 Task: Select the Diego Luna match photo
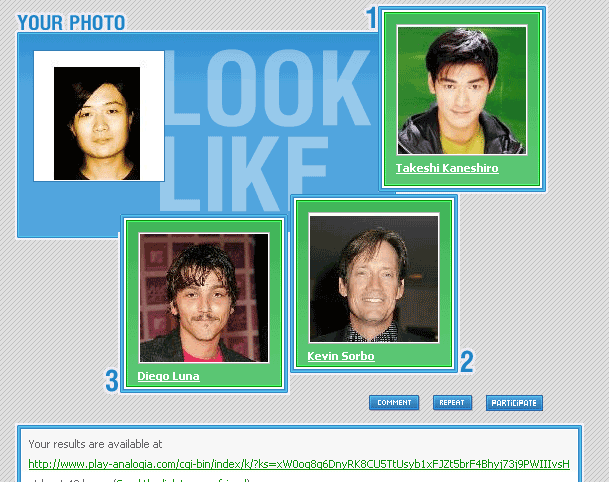tap(204, 298)
